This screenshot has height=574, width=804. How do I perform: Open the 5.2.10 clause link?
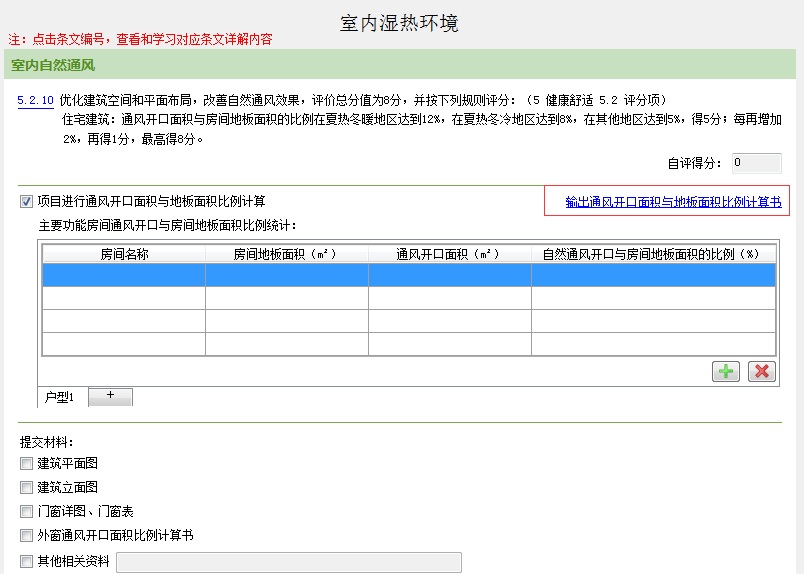[x=35, y=101]
